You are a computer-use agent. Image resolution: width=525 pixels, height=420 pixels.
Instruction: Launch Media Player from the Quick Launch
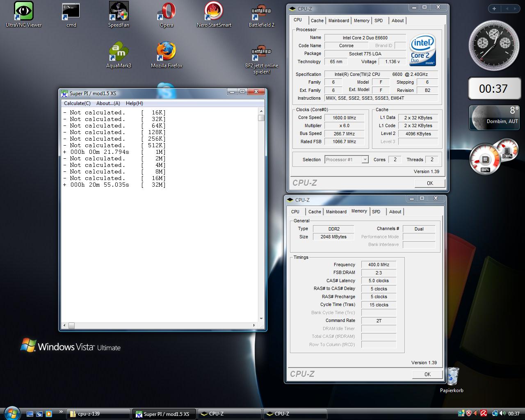point(49,414)
